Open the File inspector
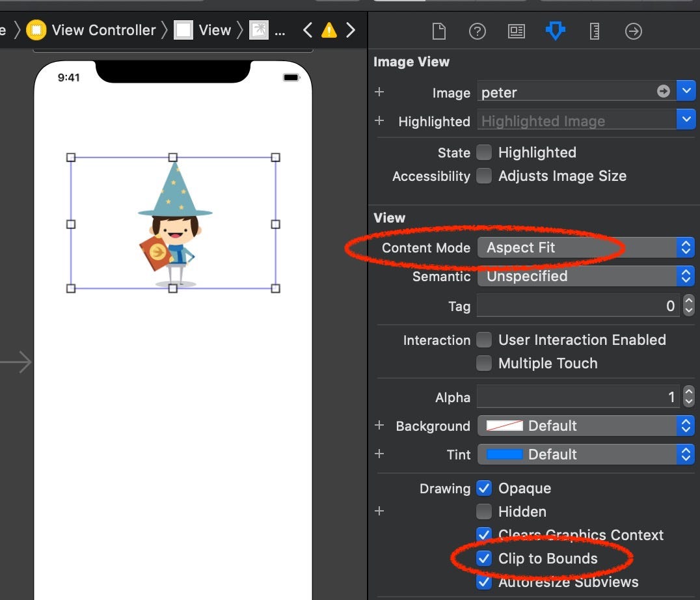 point(438,31)
